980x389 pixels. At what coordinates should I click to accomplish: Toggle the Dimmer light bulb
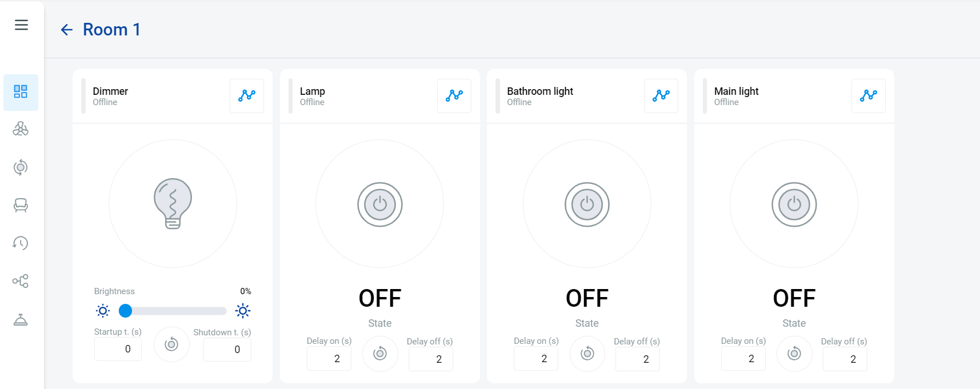click(173, 203)
